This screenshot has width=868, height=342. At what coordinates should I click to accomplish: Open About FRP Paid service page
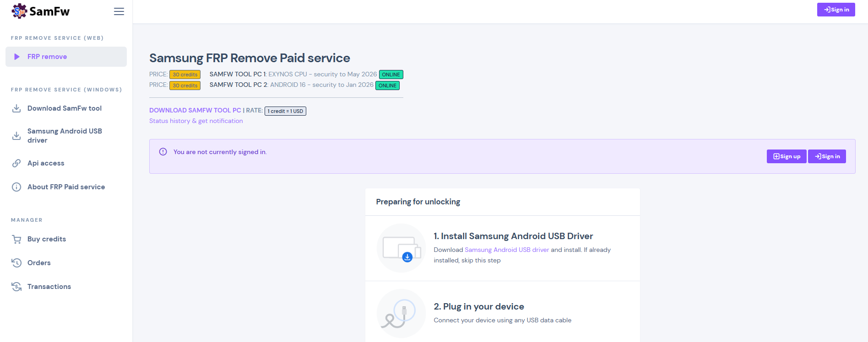pos(66,187)
